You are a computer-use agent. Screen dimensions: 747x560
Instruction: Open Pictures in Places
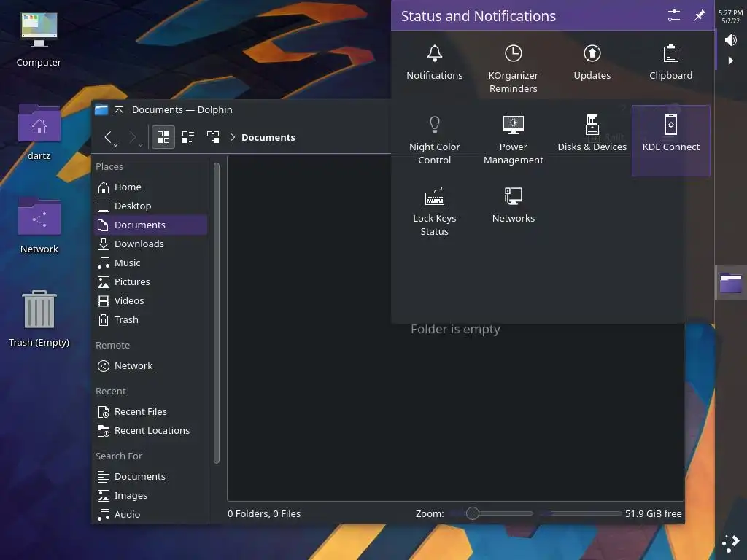(150, 282)
